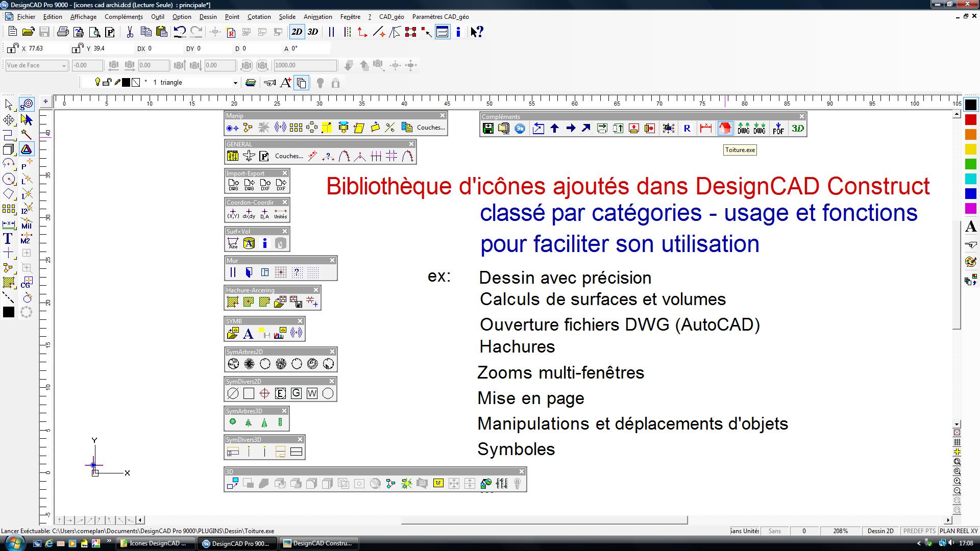Image resolution: width=980 pixels, height=551 pixels.
Task: Click the first tree symbol in SymArbres2D
Action: (x=233, y=364)
